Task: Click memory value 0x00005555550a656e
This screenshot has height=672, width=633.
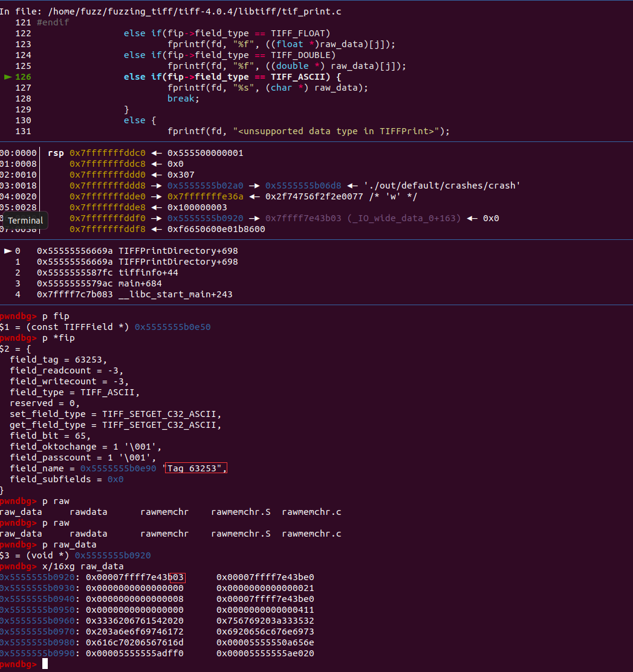Action: pos(265,643)
